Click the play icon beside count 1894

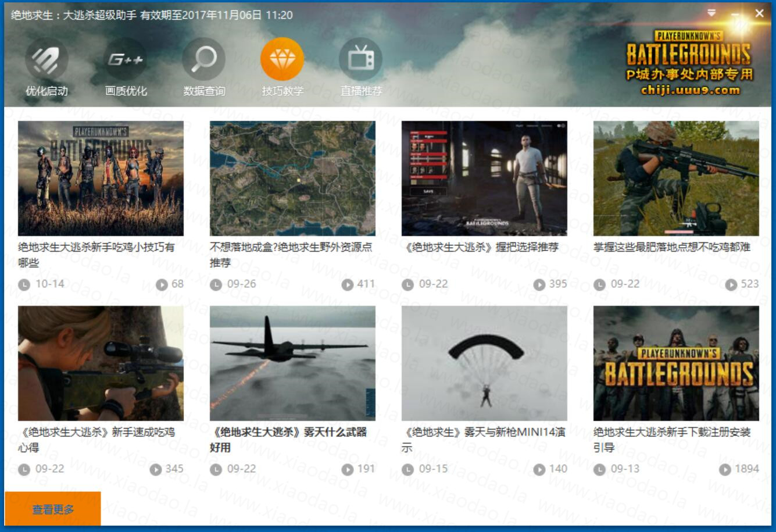[x=725, y=469]
